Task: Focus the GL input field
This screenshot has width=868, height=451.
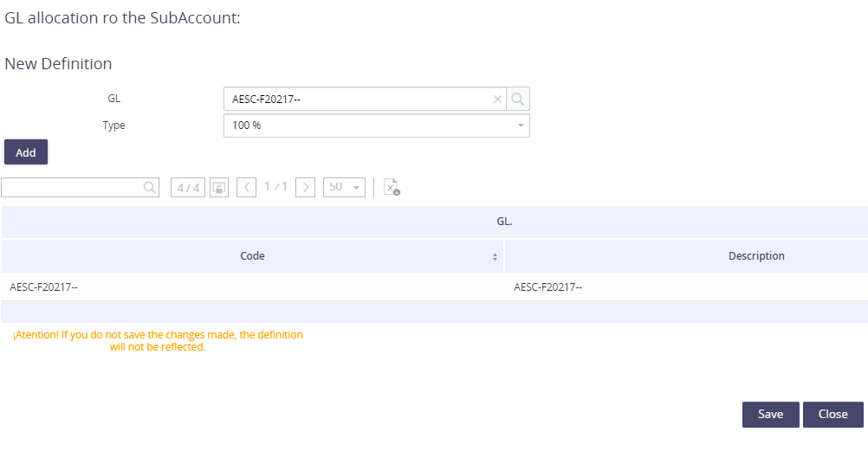Action: tap(360, 99)
